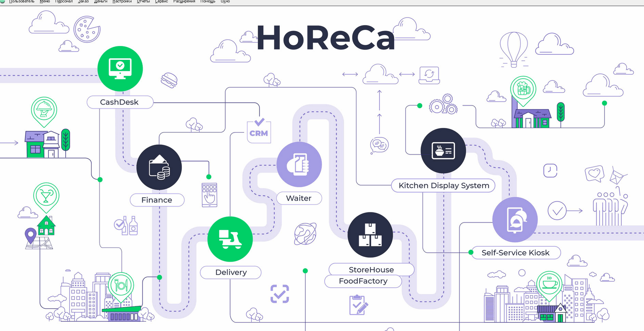The height and width of the screenshot is (331, 644).
Task: Click the dark Finance wallet icon
Action: pos(159,167)
